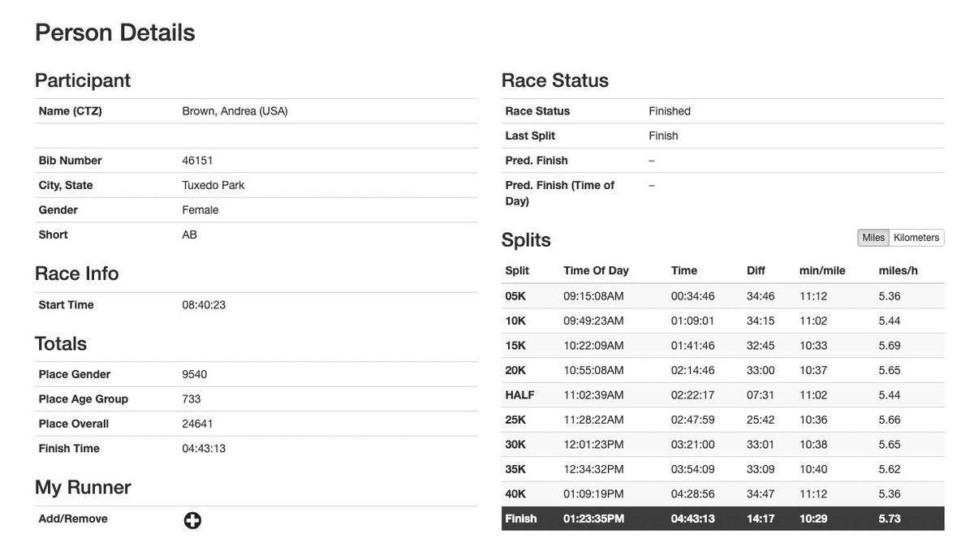Screen dimensions: 974x560
Task: Click the Start Time value 08:40:23
Action: point(204,304)
